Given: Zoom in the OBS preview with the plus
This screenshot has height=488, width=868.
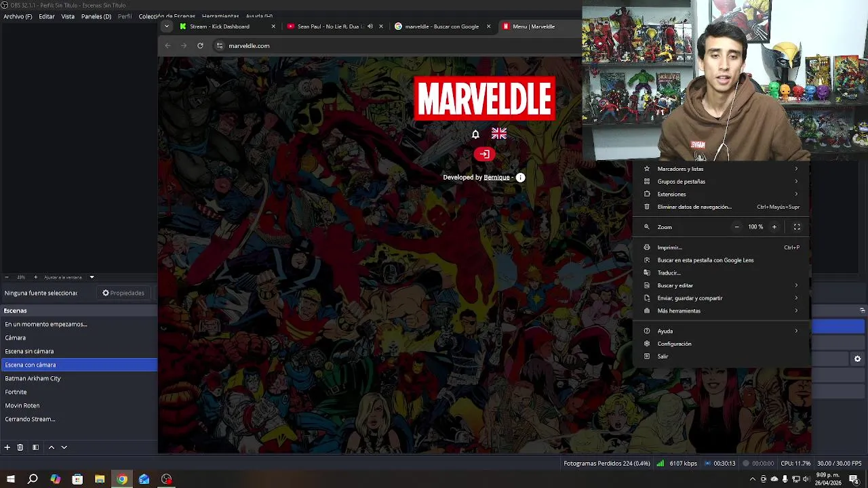Looking at the screenshot, I should [36, 277].
